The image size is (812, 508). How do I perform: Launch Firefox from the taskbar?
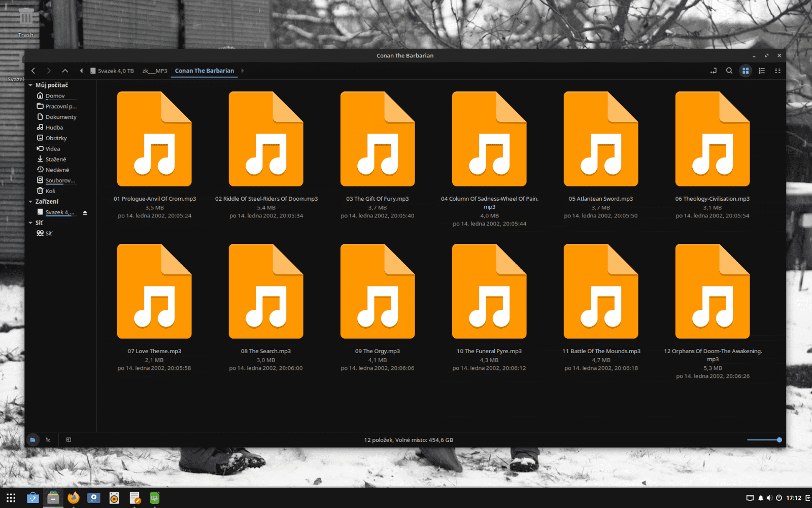pos(74,498)
